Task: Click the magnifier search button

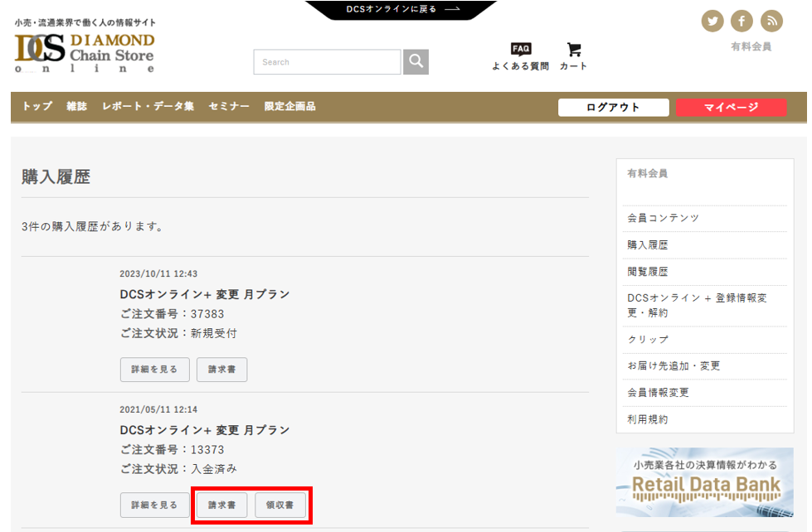Action: click(416, 62)
